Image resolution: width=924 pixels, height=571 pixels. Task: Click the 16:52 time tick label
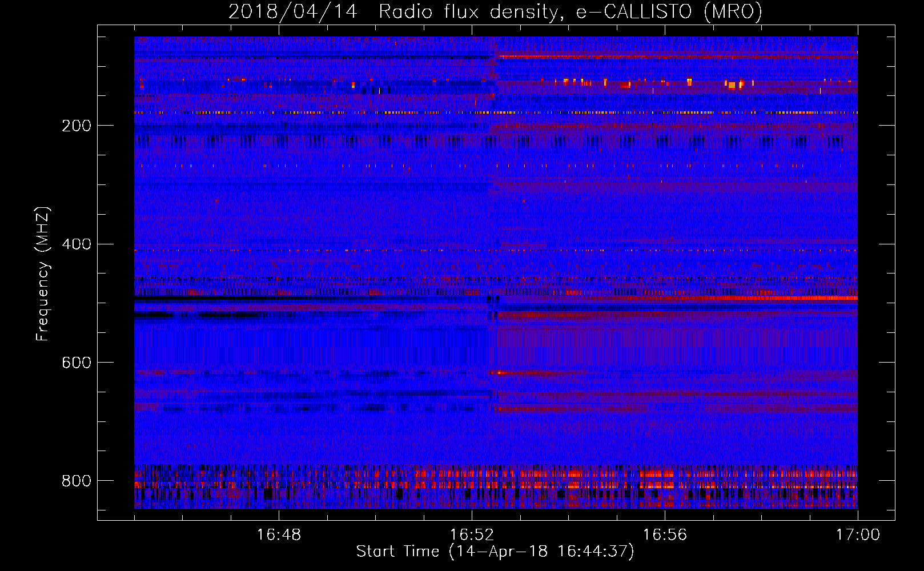(x=472, y=535)
